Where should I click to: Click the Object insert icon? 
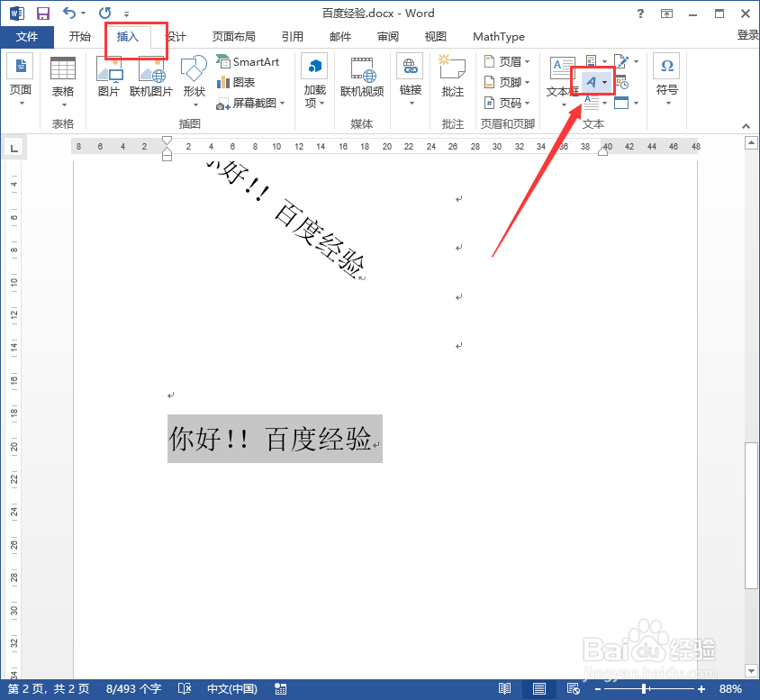pyautogui.click(x=621, y=103)
